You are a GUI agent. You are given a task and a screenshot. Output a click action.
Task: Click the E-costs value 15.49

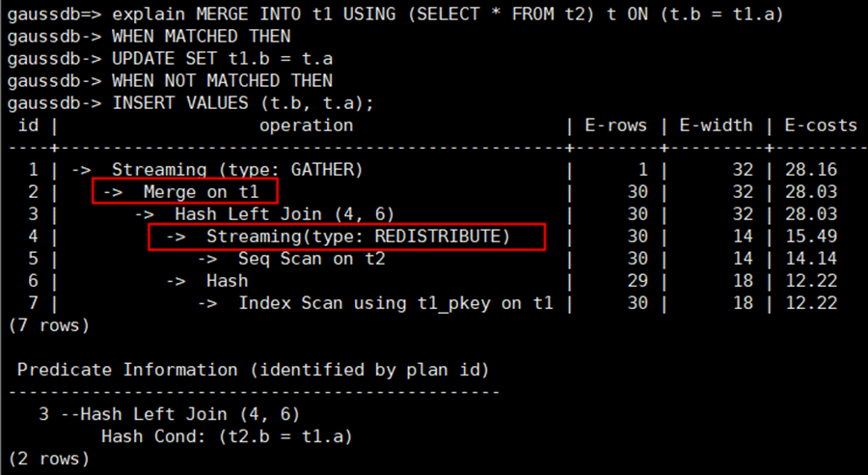[x=810, y=236]
